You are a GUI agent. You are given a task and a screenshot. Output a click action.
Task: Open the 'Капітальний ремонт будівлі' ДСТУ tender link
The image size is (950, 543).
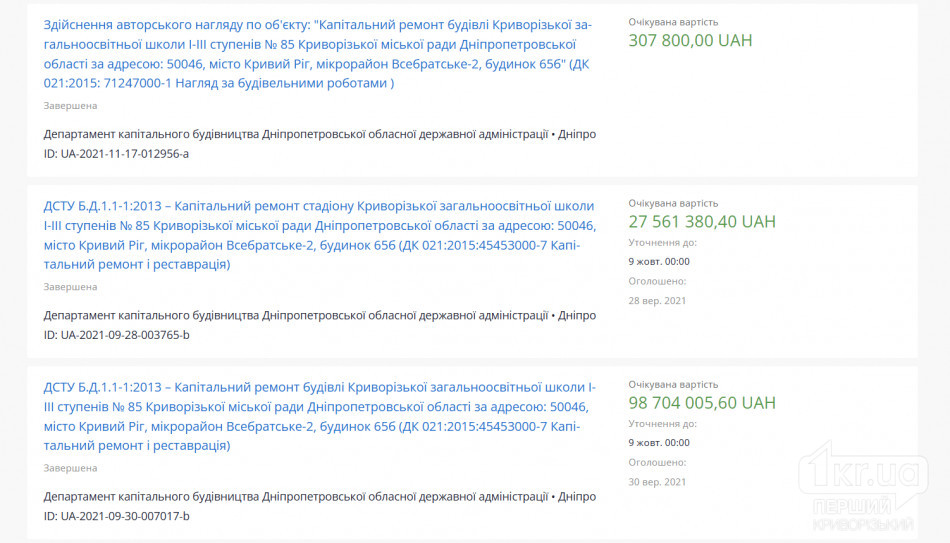(x=320, y=416)
